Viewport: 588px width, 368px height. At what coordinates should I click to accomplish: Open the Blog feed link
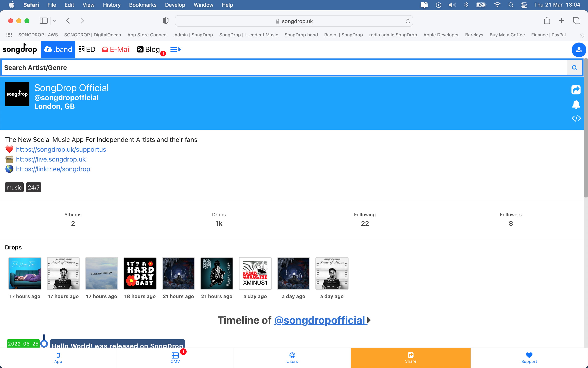pos(148,49)
